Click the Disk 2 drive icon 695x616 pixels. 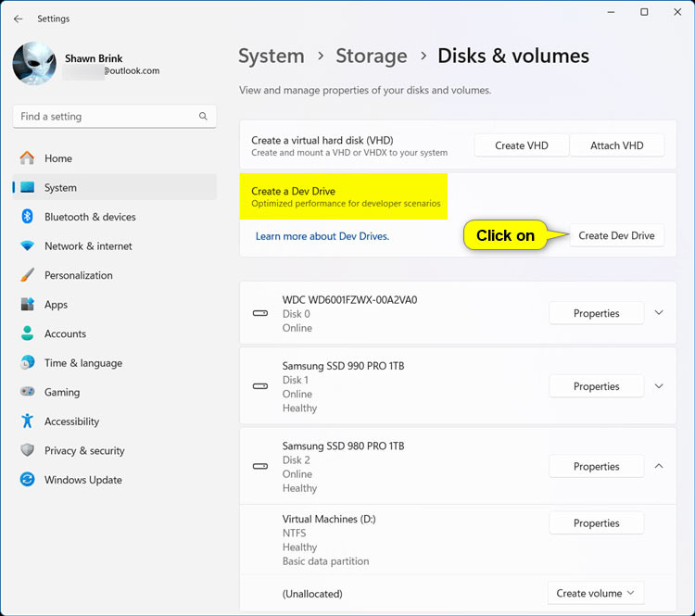260,466
